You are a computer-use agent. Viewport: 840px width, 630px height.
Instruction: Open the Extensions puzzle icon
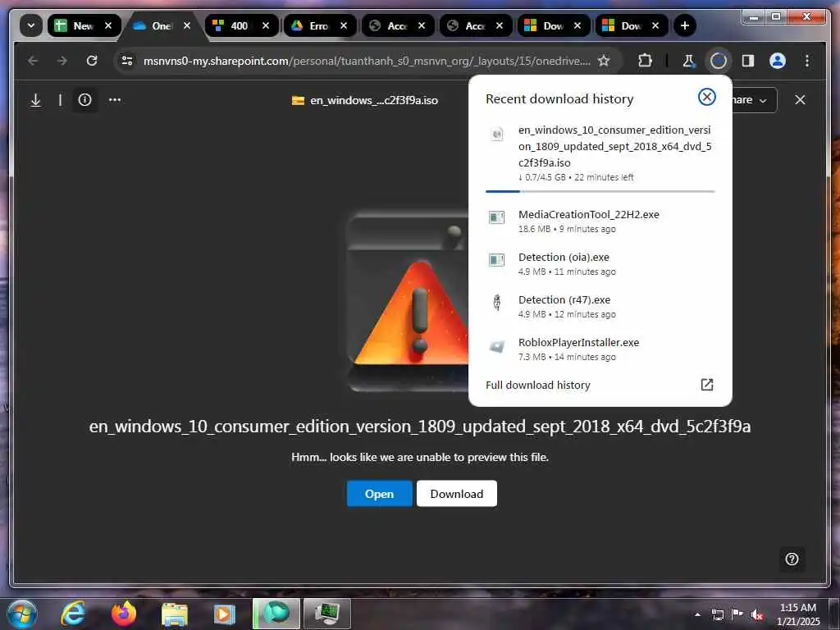pyautogui.click(x=645, y=61)
